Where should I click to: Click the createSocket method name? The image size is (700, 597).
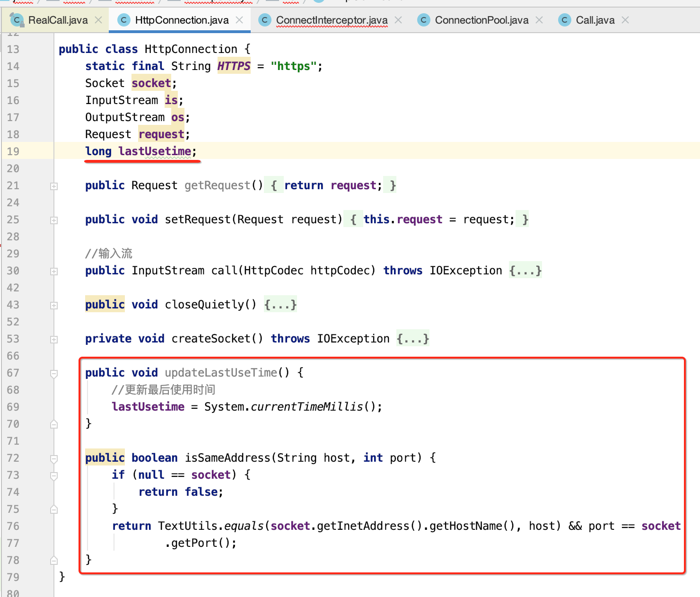click(x=211, y=339)
